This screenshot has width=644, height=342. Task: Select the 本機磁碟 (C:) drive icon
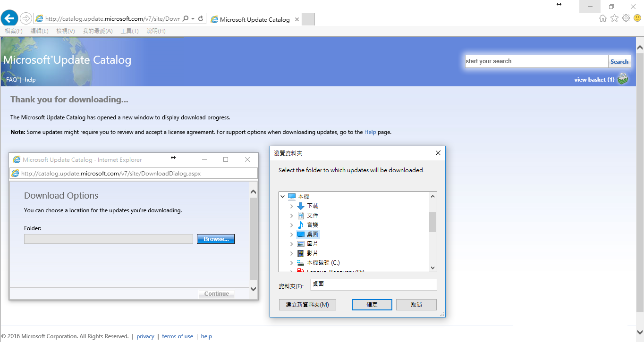coord(301,262)
